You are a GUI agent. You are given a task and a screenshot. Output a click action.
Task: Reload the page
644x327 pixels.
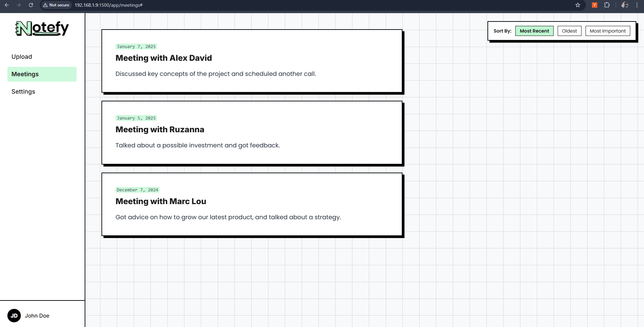31,5
